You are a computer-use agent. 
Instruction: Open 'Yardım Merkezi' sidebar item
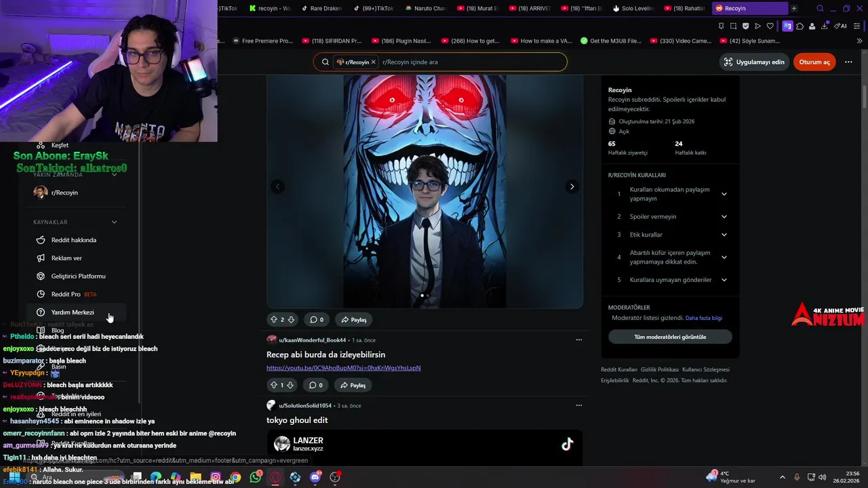76,312
